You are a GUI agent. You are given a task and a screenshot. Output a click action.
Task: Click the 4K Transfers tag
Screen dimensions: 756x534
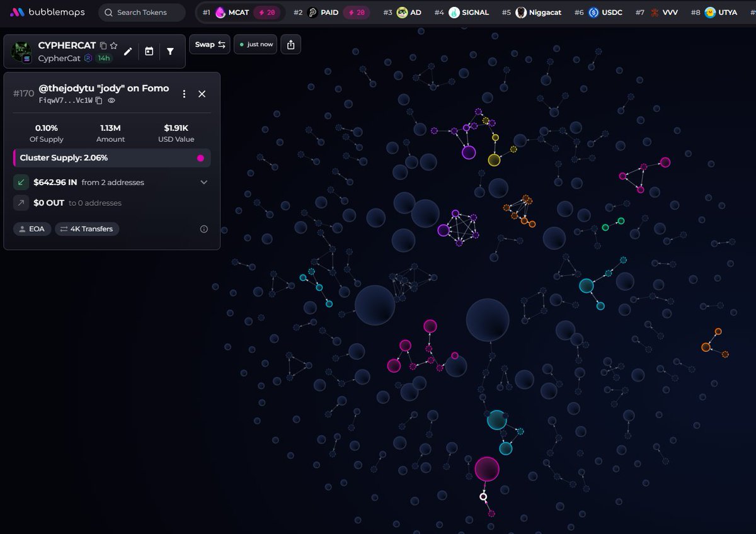pyautogui.click(x=87, y=229)
